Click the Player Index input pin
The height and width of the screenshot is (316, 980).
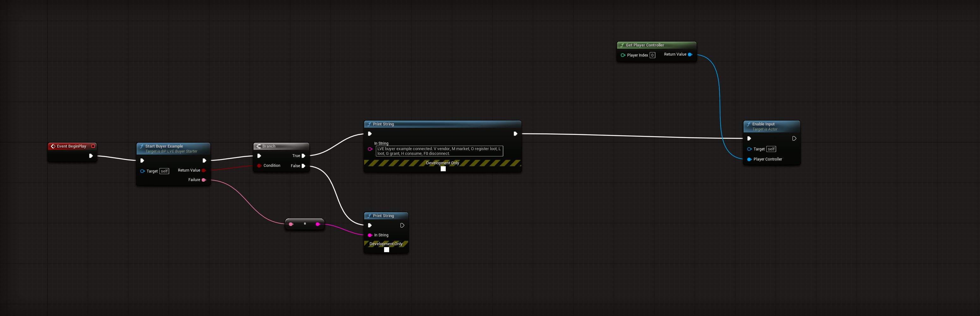coord(623,55)
